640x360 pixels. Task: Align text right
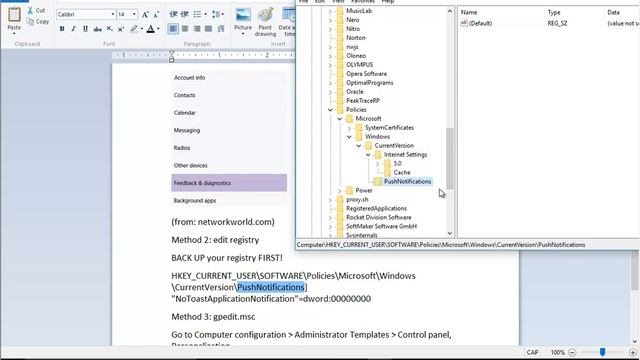click(x=197, y=29)
